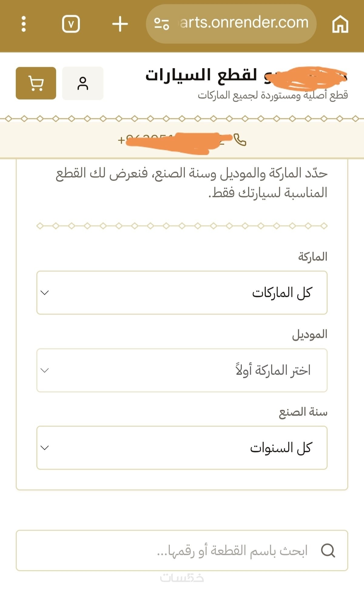The image size is (364, 594).
Task: Open the اختر الماركة أولاً model dropdown
Action: pos(182,370)
